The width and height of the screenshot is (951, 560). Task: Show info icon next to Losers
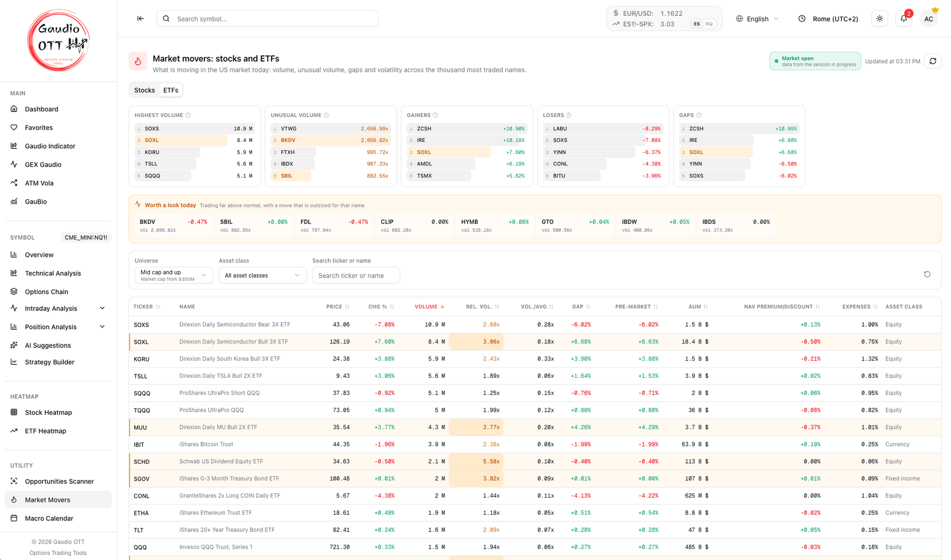(x=569, y=115)
